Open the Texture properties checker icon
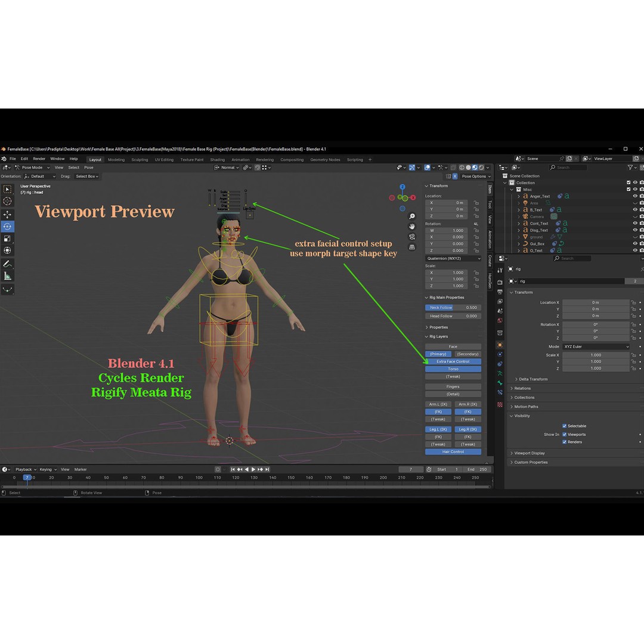The image size is (644, 644). [500, 405]
